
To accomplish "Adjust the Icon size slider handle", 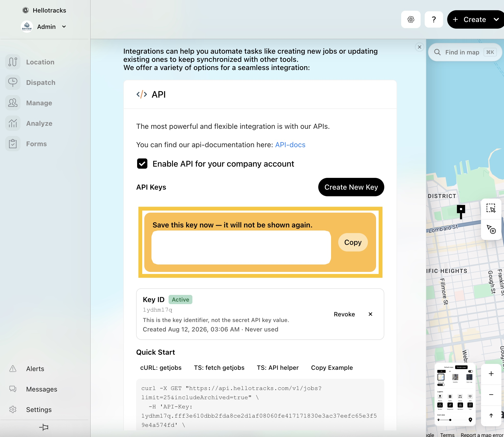I will click(450, 420).
